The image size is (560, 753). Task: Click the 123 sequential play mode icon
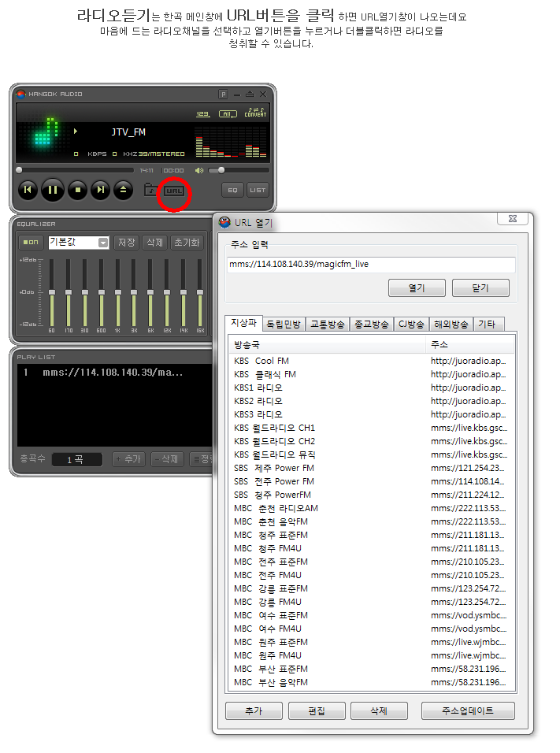[x=203, y=113]
